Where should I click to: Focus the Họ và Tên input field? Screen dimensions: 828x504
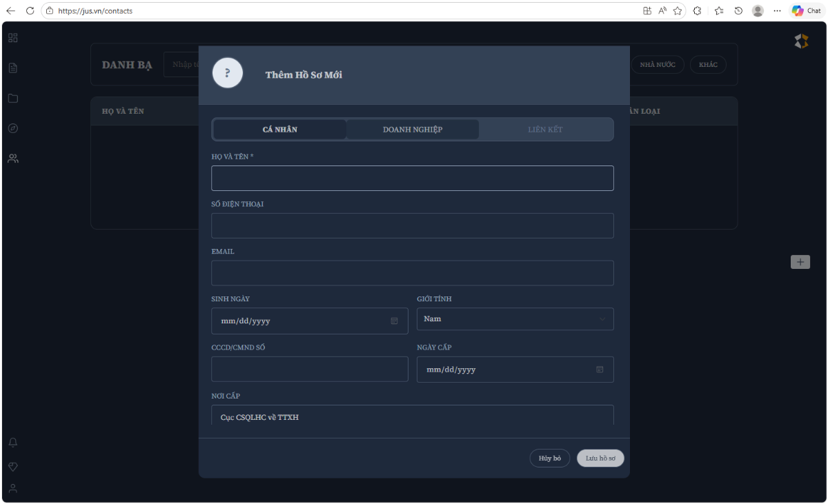click(412, 178)
